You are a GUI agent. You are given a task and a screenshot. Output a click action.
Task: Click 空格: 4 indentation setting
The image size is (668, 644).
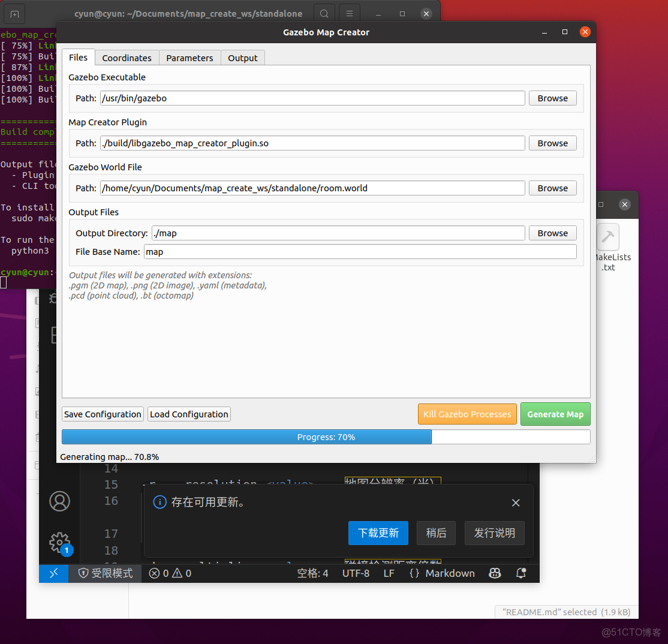(312, 573)
